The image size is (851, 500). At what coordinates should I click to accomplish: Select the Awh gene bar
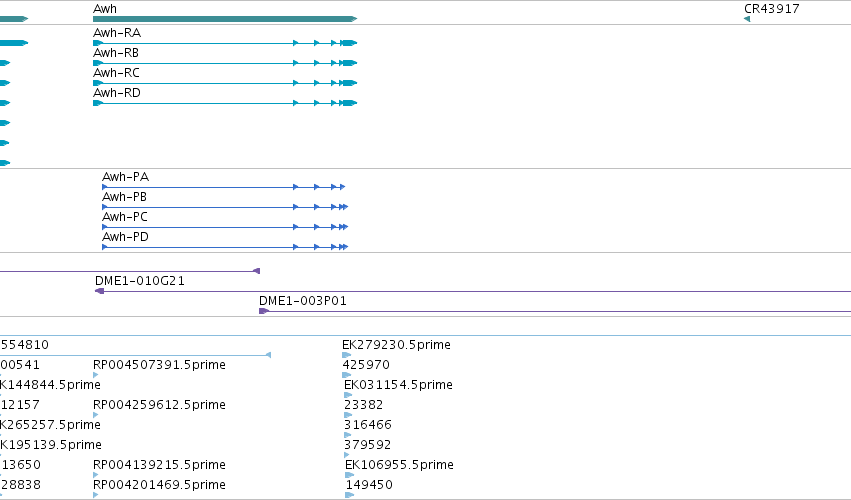point(225,19)
